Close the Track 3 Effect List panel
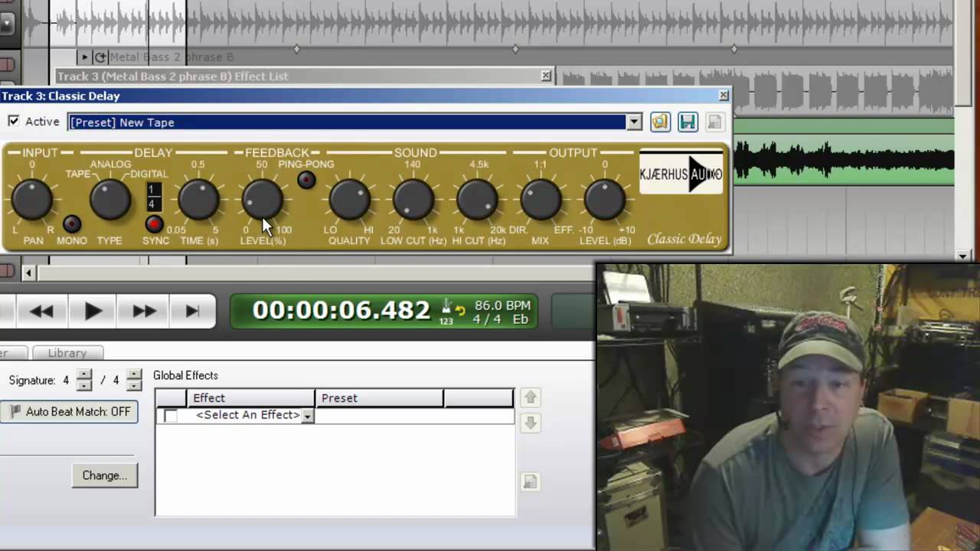 pos(546,76)
